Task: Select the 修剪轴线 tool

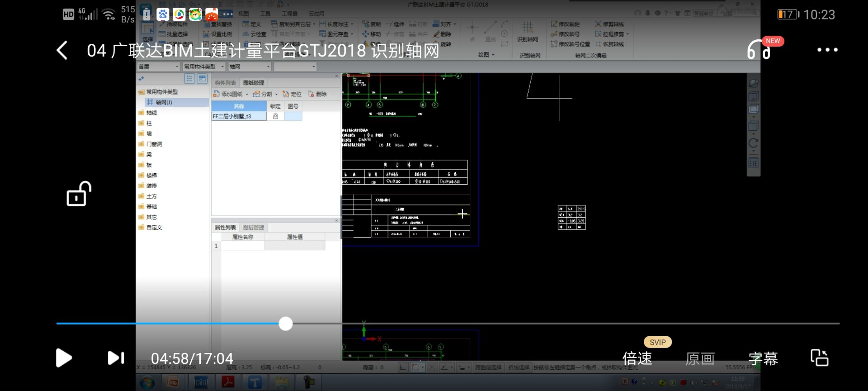Action: click(x=609, y=24)
